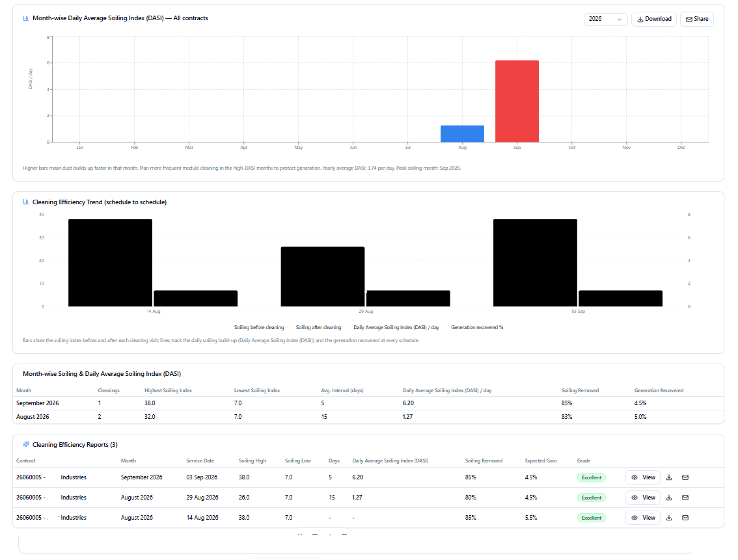Screen dimensions: 738x560
Task: Click the tall 03 Sep soiling-before bar
Action: [x=535, y=263]
